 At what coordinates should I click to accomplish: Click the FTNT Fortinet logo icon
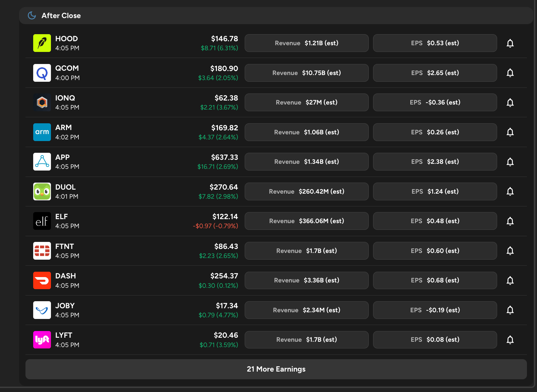42,251
